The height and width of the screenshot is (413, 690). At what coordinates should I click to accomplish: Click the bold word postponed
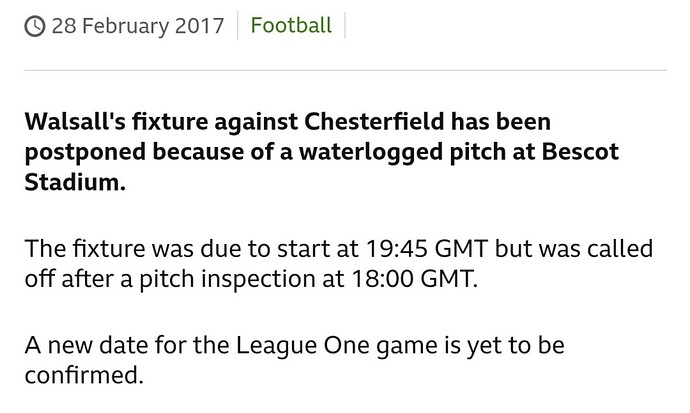85,153
